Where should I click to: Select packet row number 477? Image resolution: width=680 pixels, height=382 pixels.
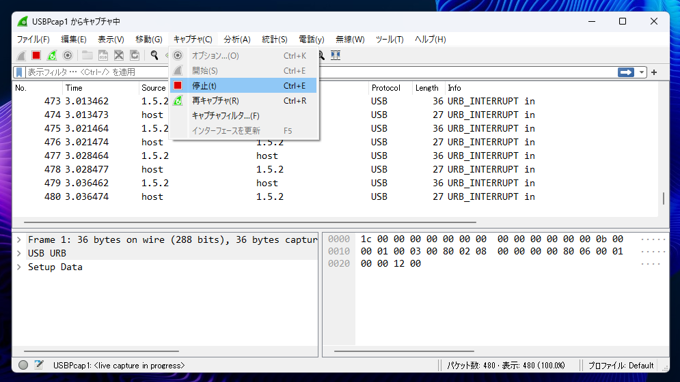pos(335,156)
